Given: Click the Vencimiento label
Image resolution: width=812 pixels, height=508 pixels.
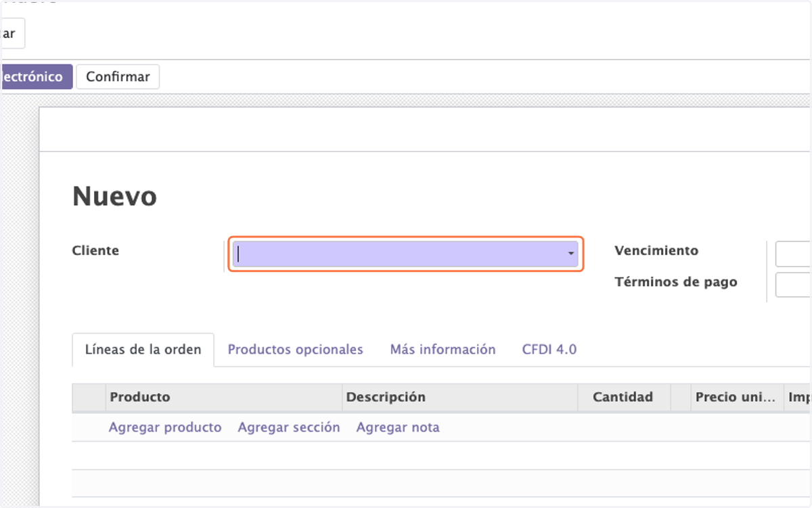Looking at the screenshot, I should click(x=656, y=250).
